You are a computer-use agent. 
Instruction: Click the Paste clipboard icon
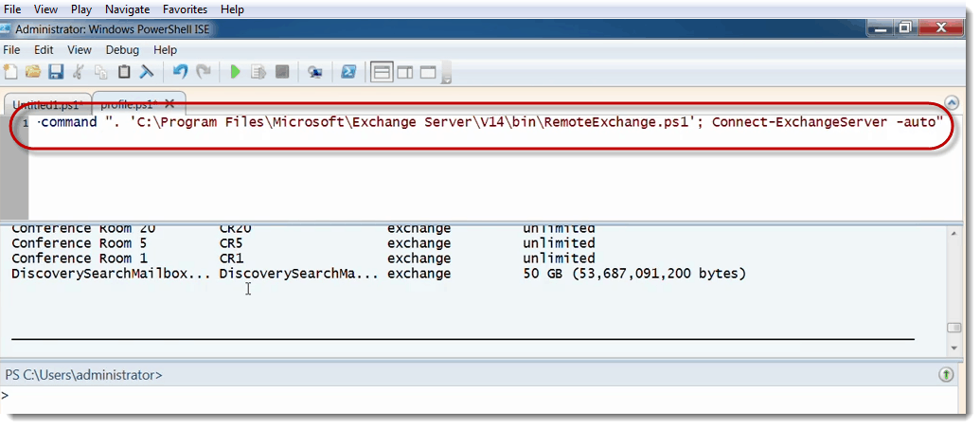pos(124,73)
